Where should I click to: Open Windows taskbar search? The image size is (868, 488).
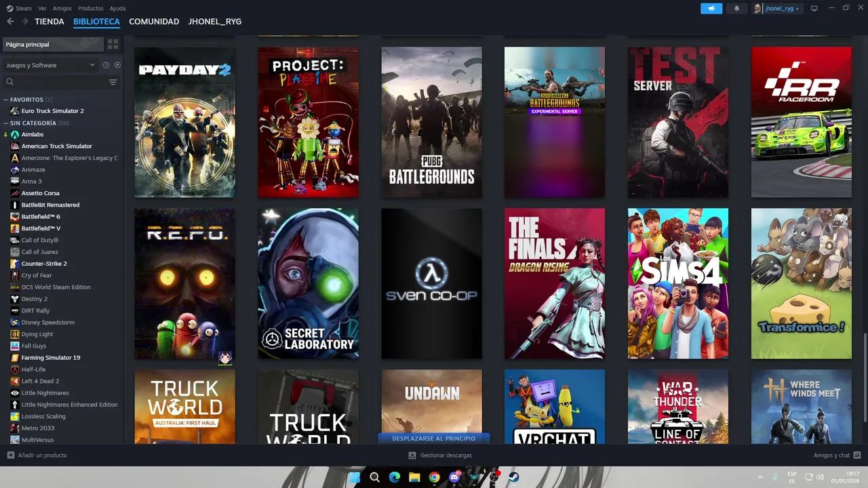[x=374, y=477]
